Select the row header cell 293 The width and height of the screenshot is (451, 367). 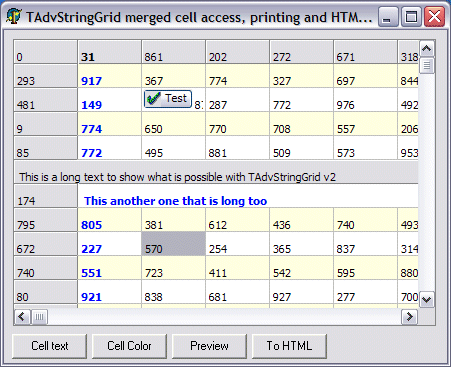46,76
